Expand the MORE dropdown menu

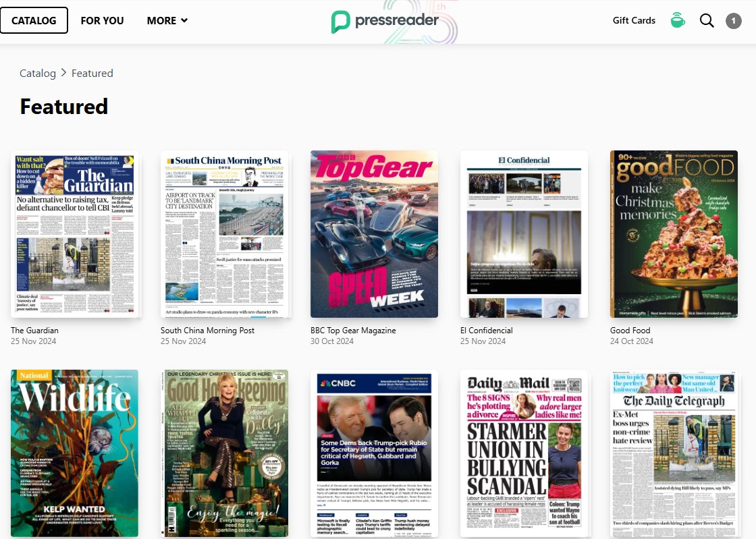pos(167,21)
